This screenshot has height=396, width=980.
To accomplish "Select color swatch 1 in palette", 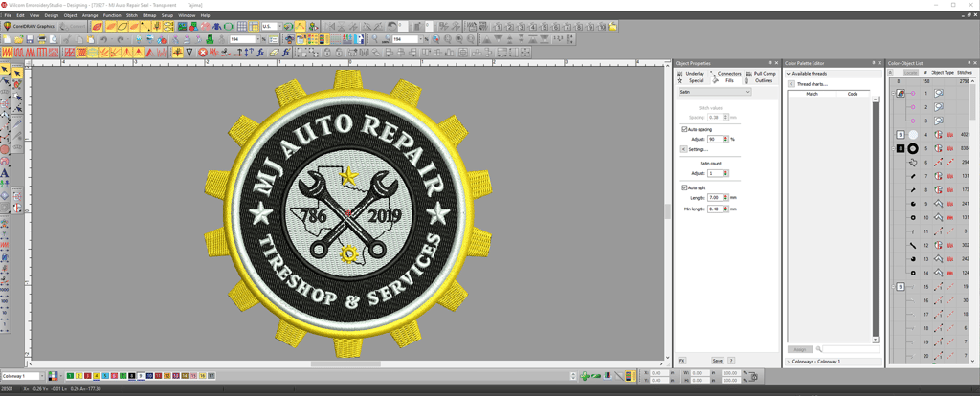I will [71, 376].
